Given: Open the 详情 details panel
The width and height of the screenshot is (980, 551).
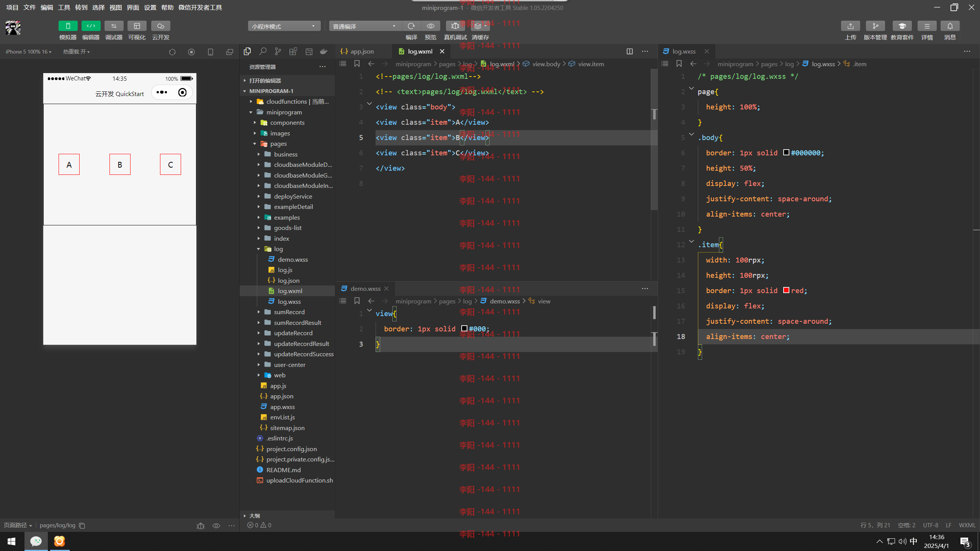Looking at the screenshot, I should tap(927, 26).
